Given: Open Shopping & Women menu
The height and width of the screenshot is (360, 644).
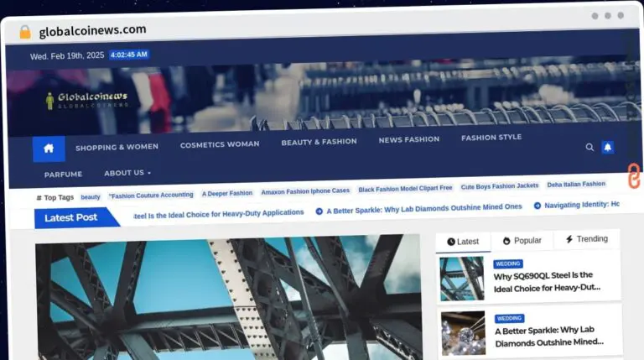Looking at the screenshot, I should (x=117, y=147).
